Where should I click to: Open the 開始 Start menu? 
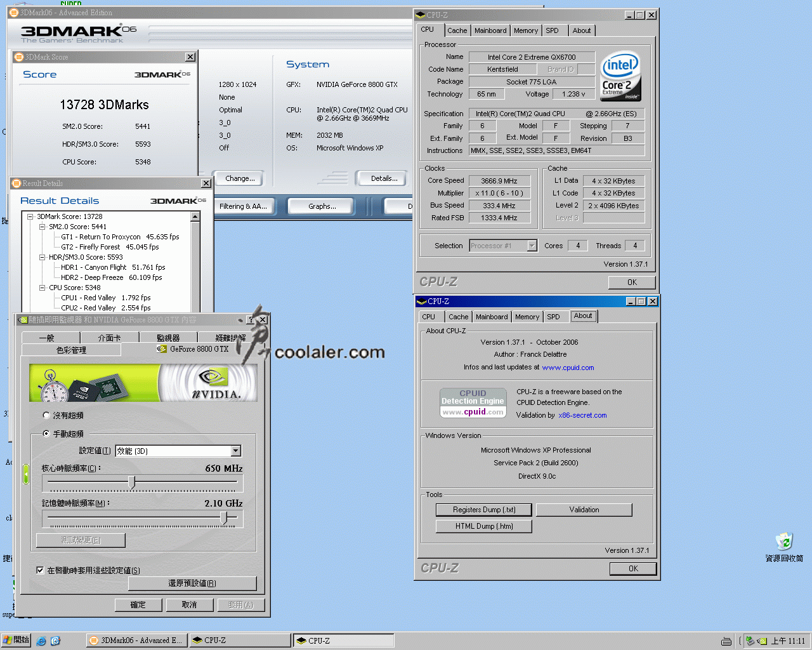[16, 640]
